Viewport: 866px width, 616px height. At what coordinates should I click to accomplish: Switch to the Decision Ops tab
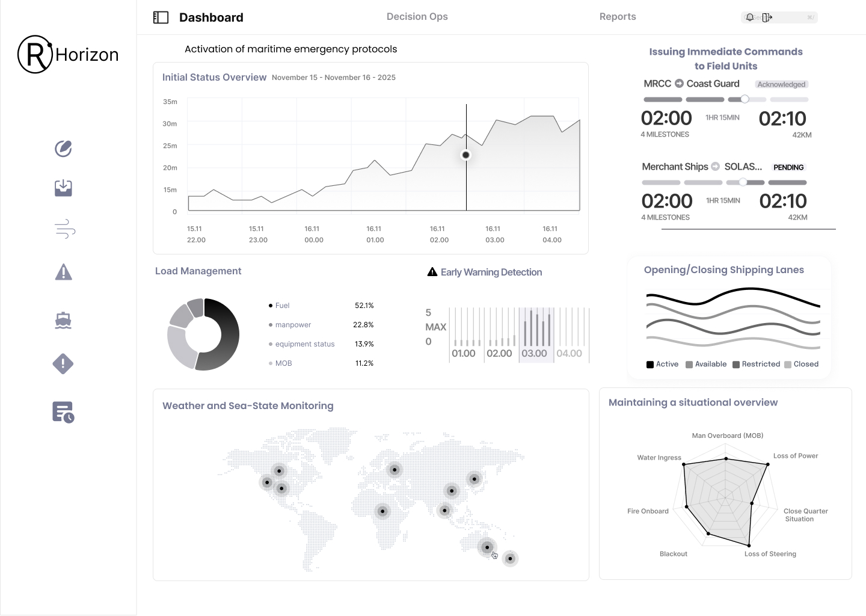(x=417, y=17)
